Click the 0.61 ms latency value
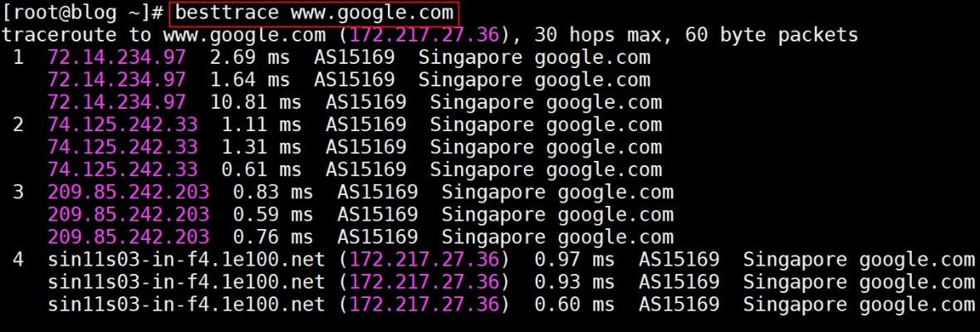This screenshot has width=980, height=332. [x=262, y=170]
